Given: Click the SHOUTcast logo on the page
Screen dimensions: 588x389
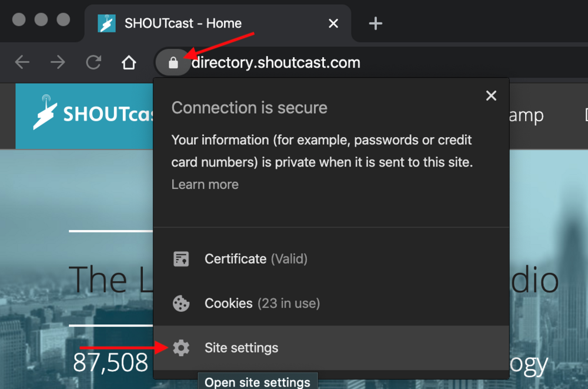Looking at the screenshot, I should (x=88, y=114).
